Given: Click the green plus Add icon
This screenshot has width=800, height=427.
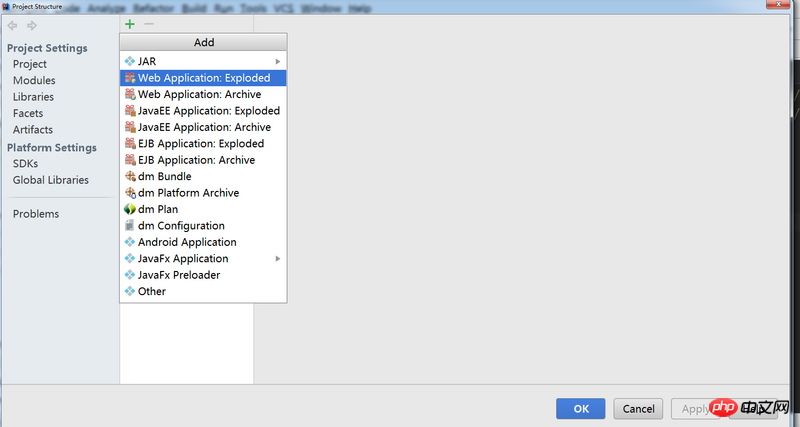Looking at the screenshot, I should tap(130, 24).
